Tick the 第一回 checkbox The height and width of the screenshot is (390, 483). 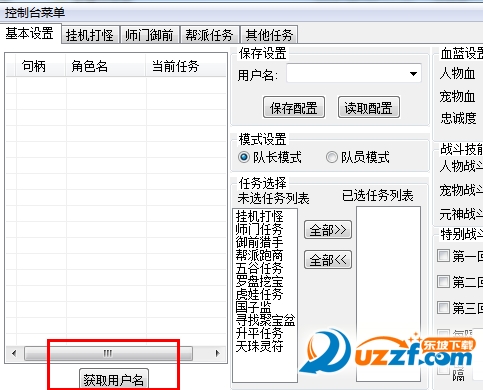point(443,256)
